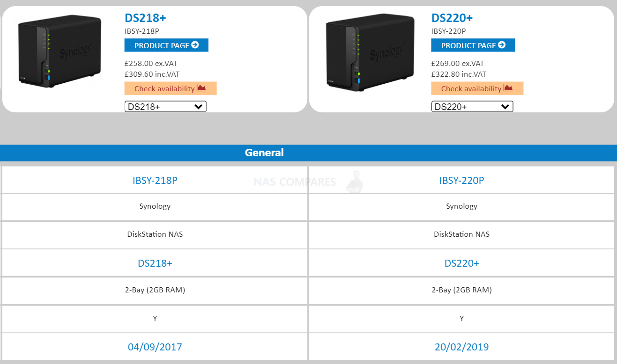This screenshot has height=364, width=617.
Task: Open DS218+ link in table row
Action: coord(155,263)
